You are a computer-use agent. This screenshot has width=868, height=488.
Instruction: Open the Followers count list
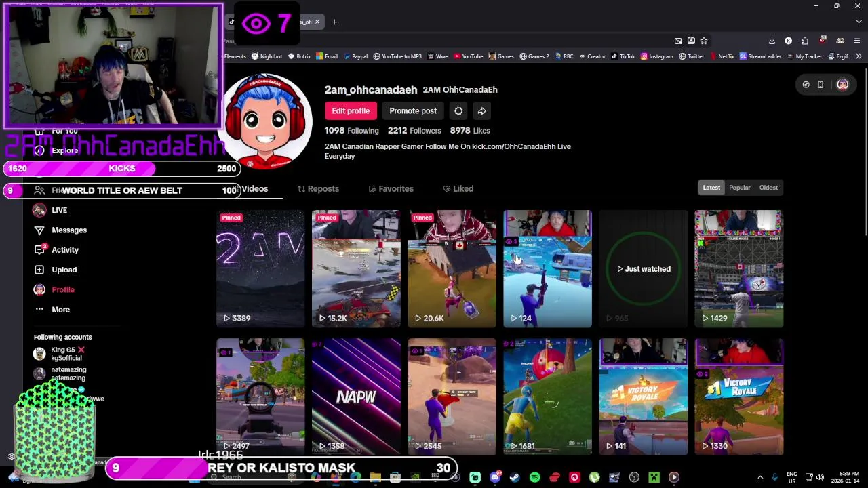pyautogui.click(x=414, y=131)
